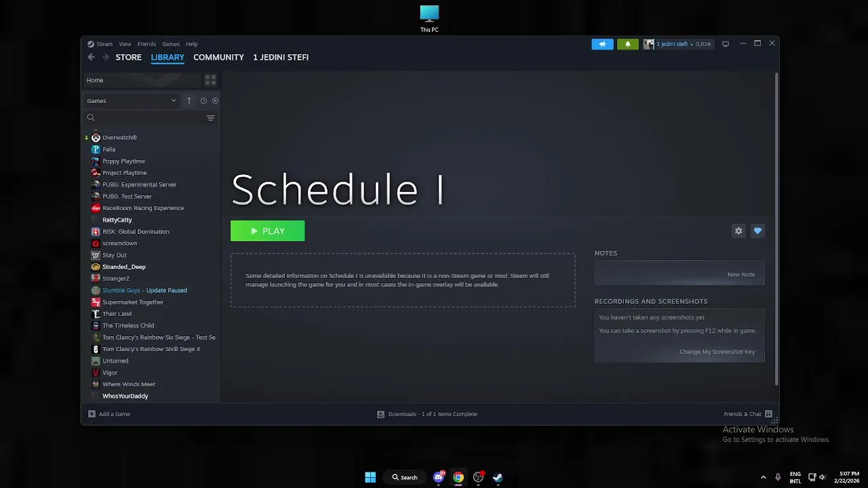Select WhosYourDaddy in game list
Screen dimensions: 868x488
coord(125,396)
